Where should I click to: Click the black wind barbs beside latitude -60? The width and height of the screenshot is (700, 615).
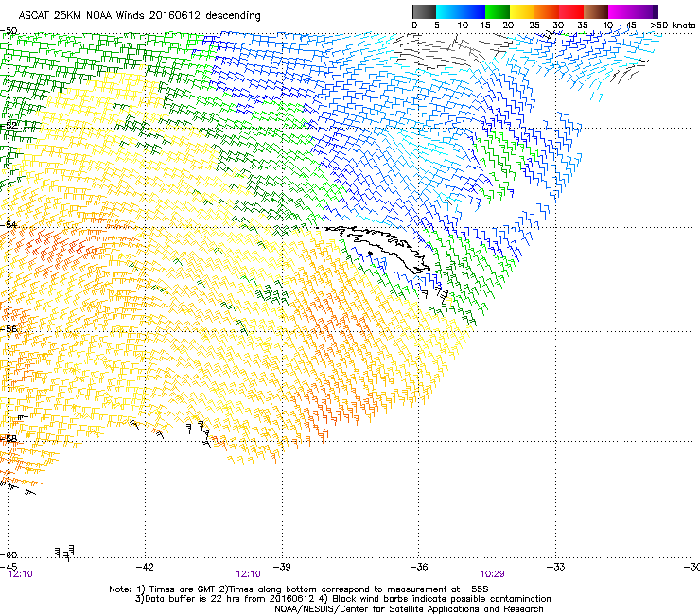click(64, 552)
